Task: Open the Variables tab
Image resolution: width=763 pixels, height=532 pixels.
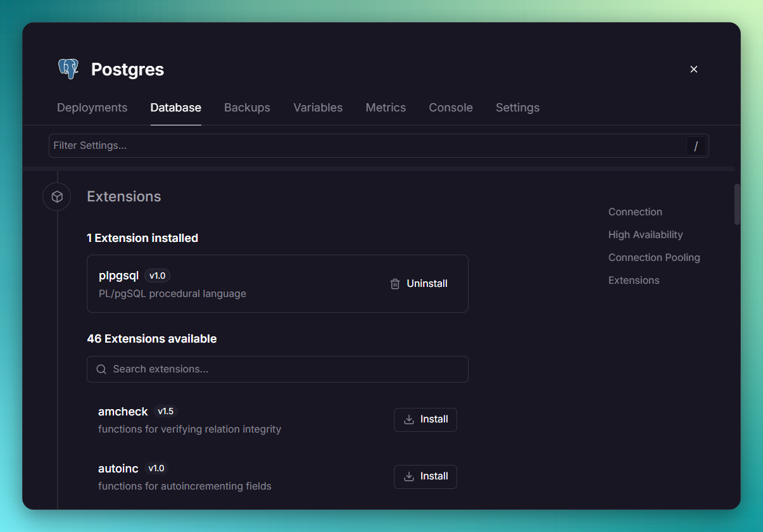Action: [x=318, y=108]
